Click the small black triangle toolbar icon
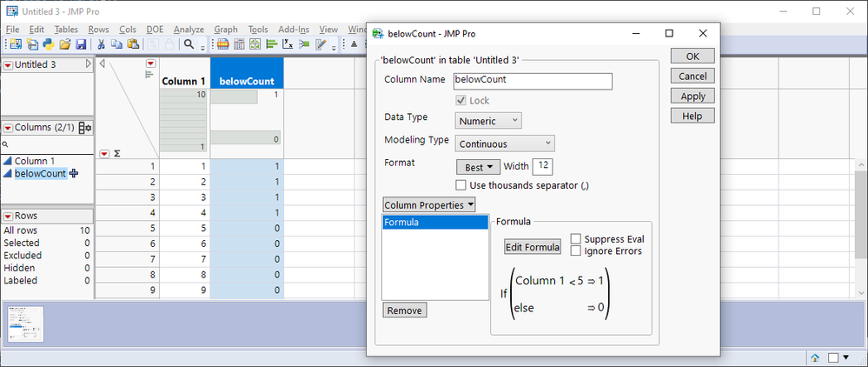This screenshot has height=367, width=868. click(354, 44)
